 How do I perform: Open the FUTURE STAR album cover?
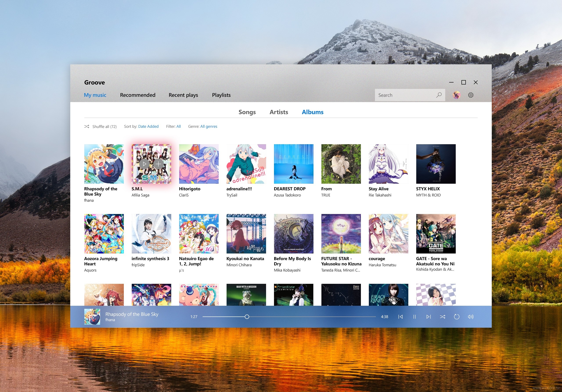(341, 234)
